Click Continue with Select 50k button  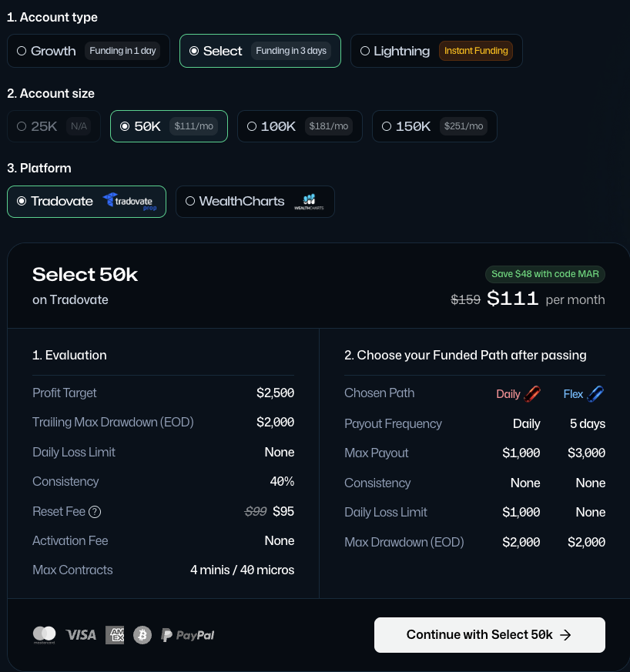(489, 635)
